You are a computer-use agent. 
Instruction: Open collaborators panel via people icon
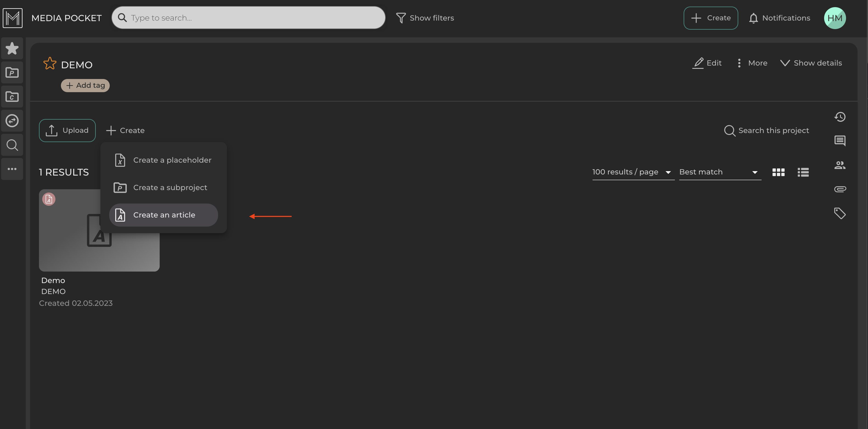(x=840, y=165)
